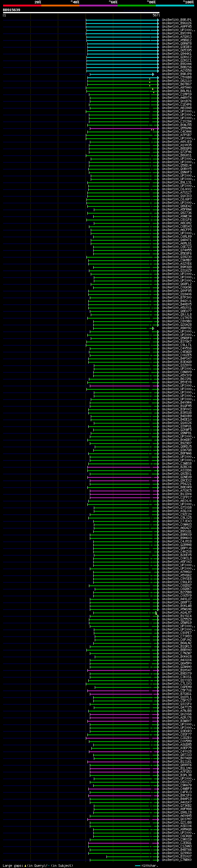Click the UniRef100_Q2NEU9 label
Viewport: 197px width, 868px height.
(x=176, y=477)
